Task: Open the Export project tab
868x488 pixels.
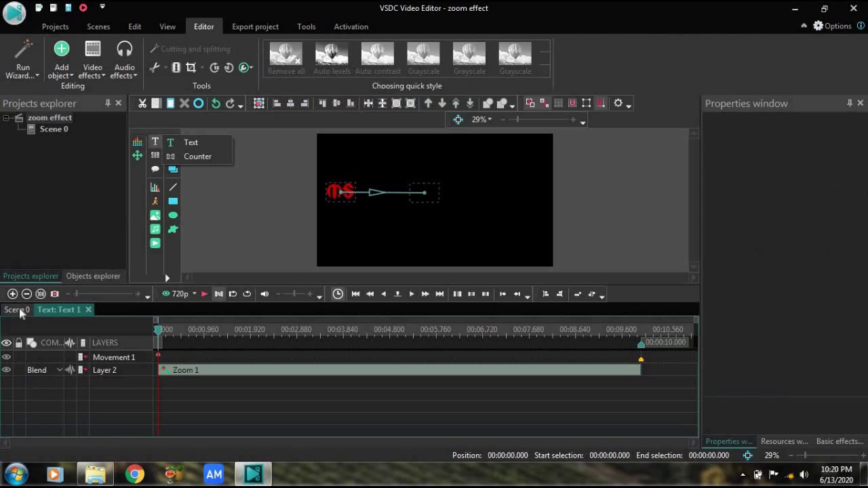Action: (x=255, y=26)
